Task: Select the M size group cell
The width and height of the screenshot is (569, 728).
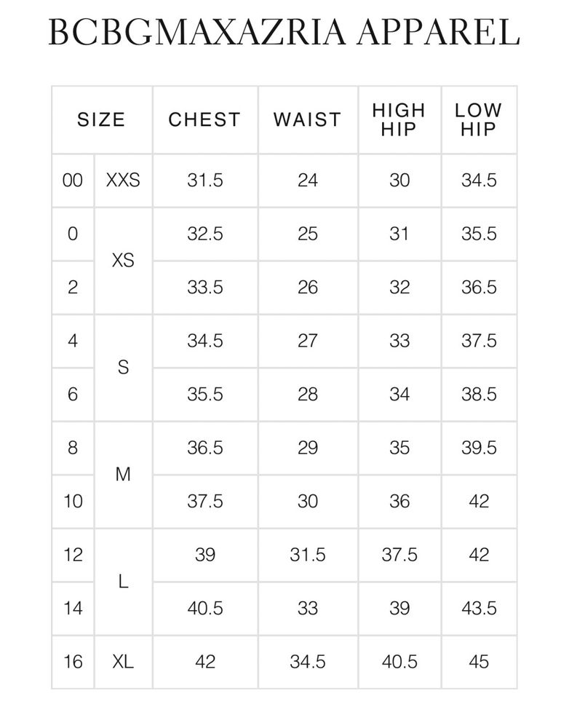Action: point(123,475)
